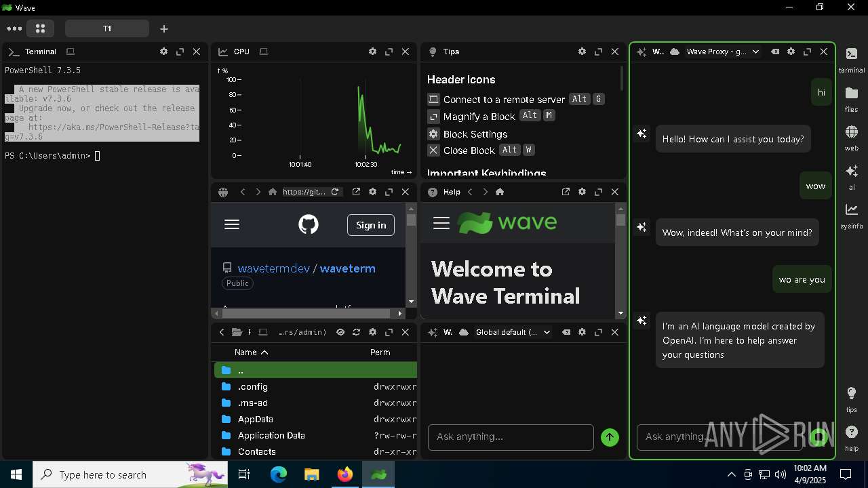Image resolution: width=868 pixels, height=488 pixels.
Task: Open Terminal block settings gear
Action: (x=163, y=52)
